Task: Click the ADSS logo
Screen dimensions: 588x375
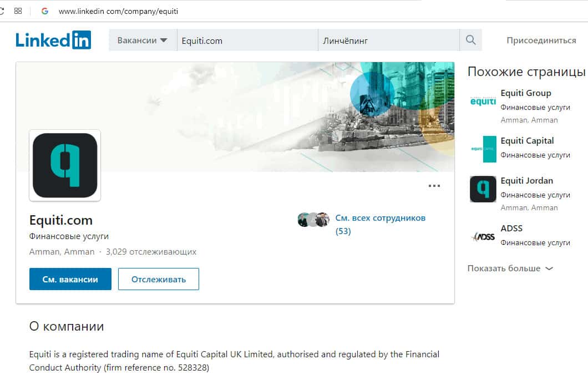Action: coord(483,237)
